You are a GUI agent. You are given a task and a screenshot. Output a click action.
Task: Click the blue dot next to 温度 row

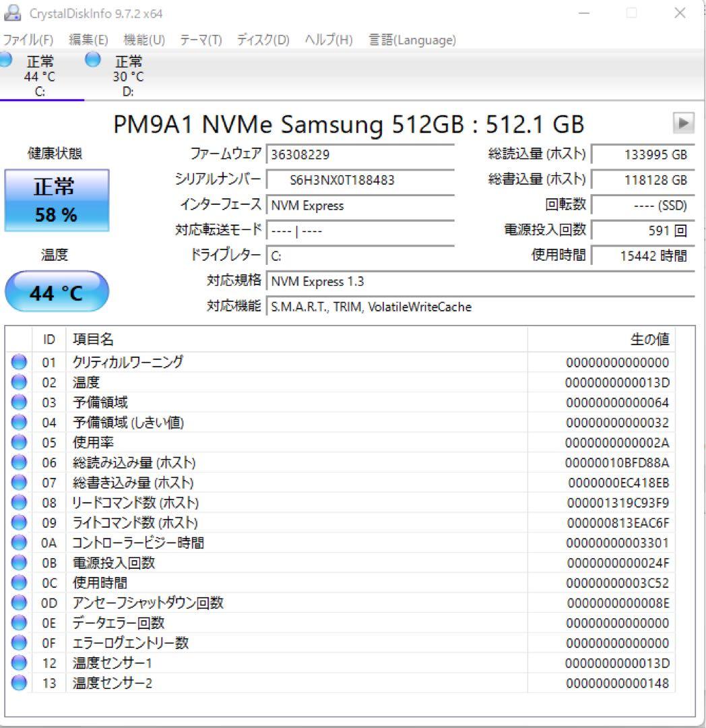(x=18, y=382)
